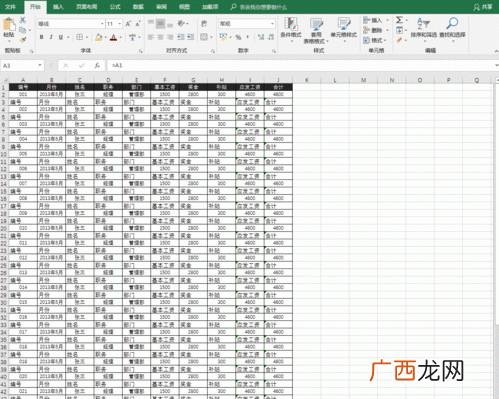Viewport: 499px width, 399px height.
Task: Switch to the Formulas (公式) tab
Action: [115, 7]
